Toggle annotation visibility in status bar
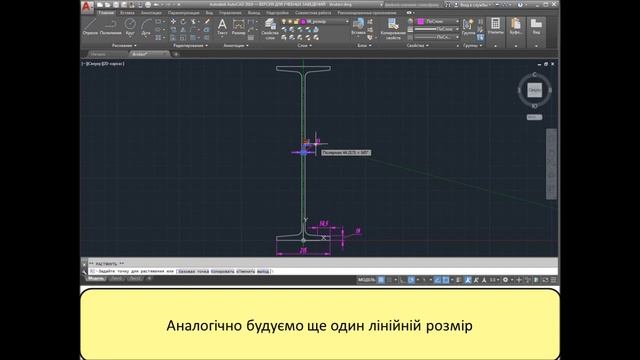640x360 pixels. [468, 280]
